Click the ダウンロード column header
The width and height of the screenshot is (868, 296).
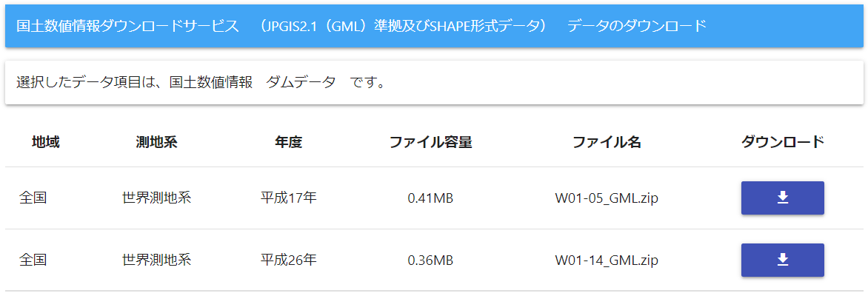pos(782,142)
